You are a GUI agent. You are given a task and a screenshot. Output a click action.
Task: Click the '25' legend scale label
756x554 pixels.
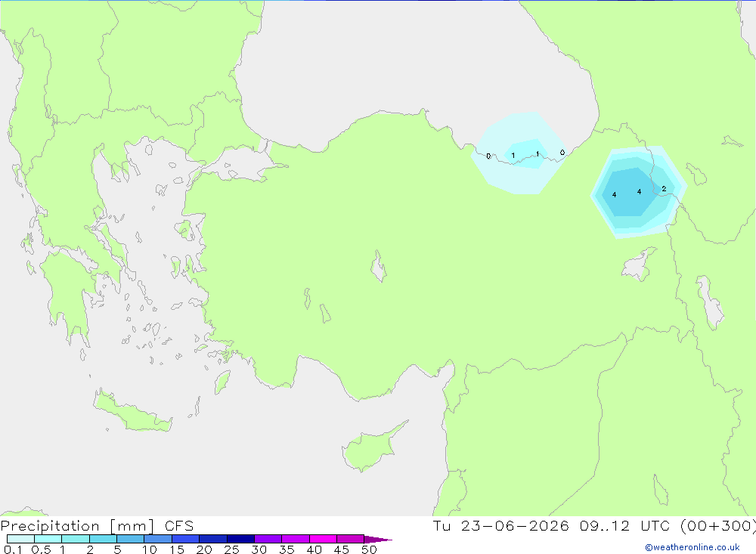pos(231,549)
